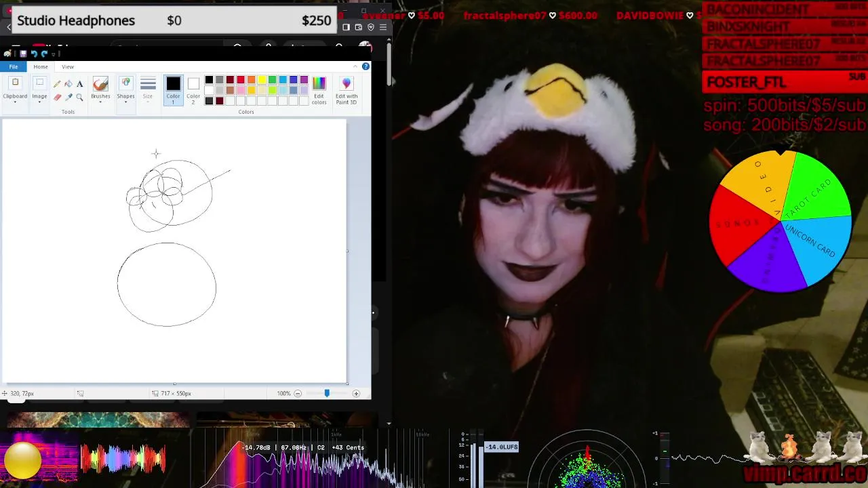Click the Select rectangle icon under Image
The image size is (868, 488).
[x=39, y=83]
